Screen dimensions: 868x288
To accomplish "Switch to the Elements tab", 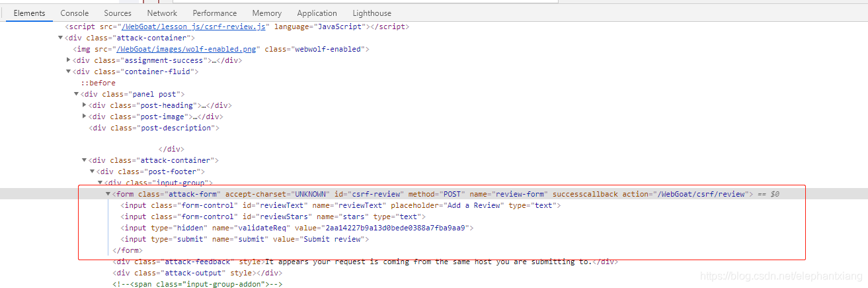I will (29, 13).
